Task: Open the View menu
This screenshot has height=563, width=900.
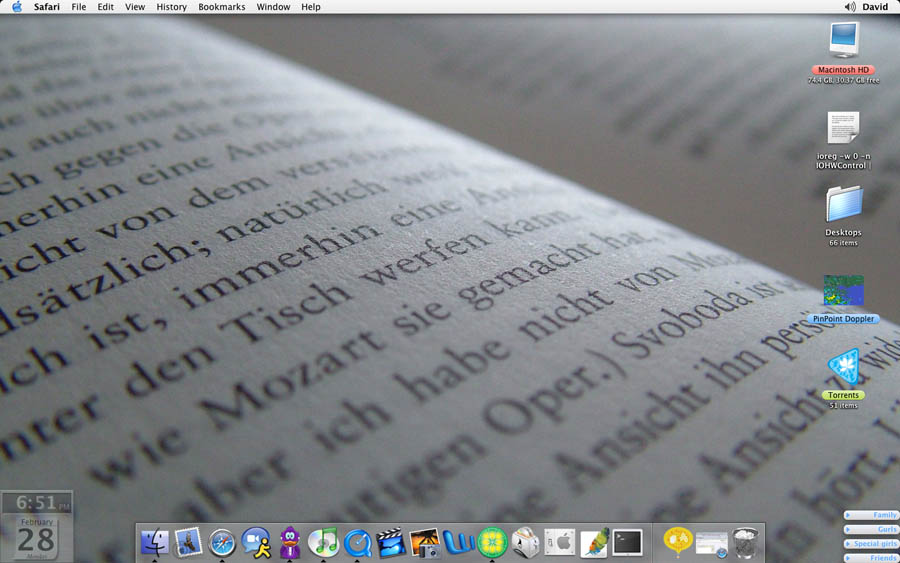Action: click(135, 7)
